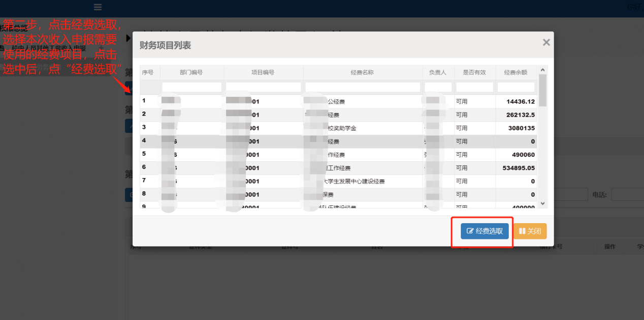Focus the 负责人 filter input
Viewport: 644px width, 320px height.
coord(438,87)
